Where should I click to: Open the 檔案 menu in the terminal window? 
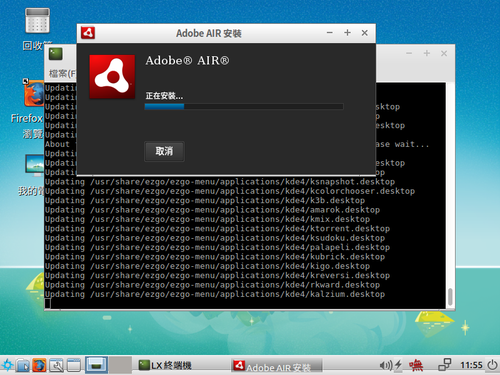click(x=62, y=73)
